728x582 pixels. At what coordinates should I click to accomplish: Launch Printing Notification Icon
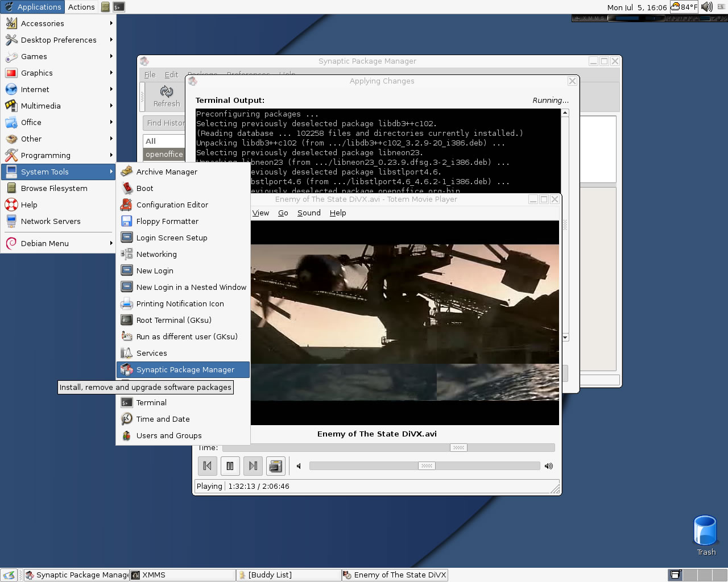tap(183, 304)
